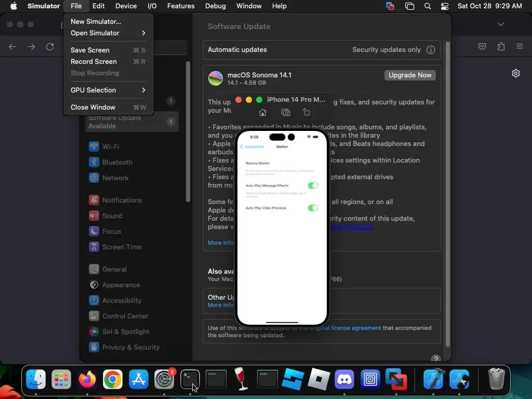Image resolution: width=532 pixels, height=399 pixels.
Task: Go back to Accessibility in the iPhone simulator
Action: [252, 147]
